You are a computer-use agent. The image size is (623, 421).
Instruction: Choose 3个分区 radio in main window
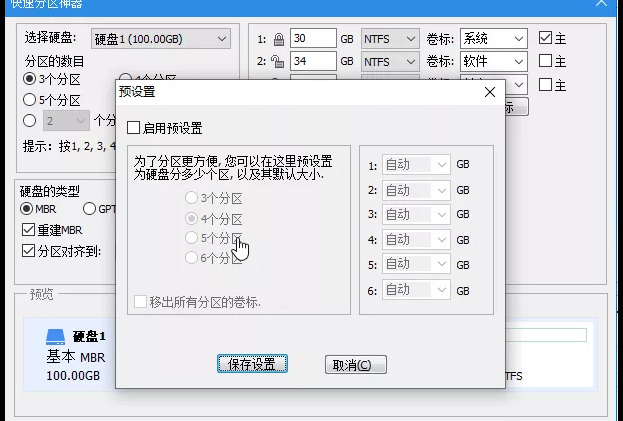(x=29, y=79)
